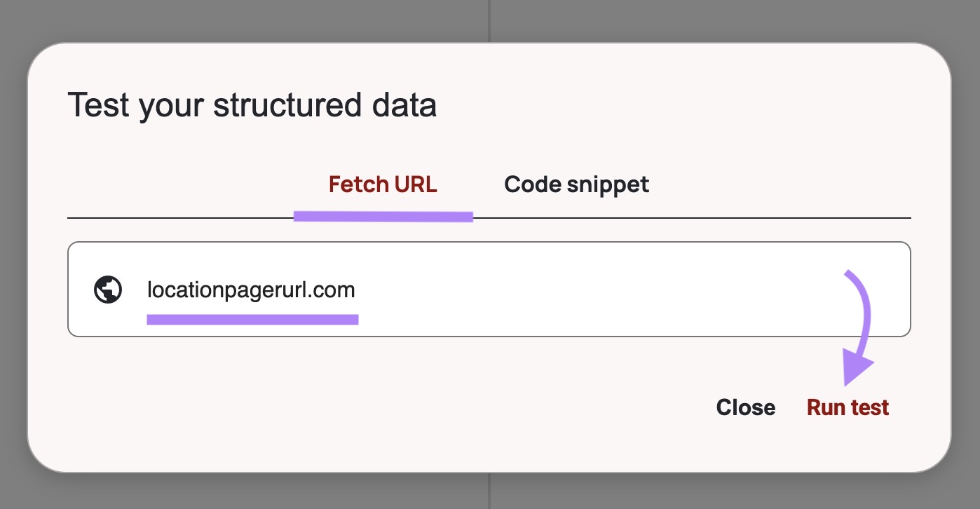
Task: Select the Fetch URL tab
Action: (383, 184)
